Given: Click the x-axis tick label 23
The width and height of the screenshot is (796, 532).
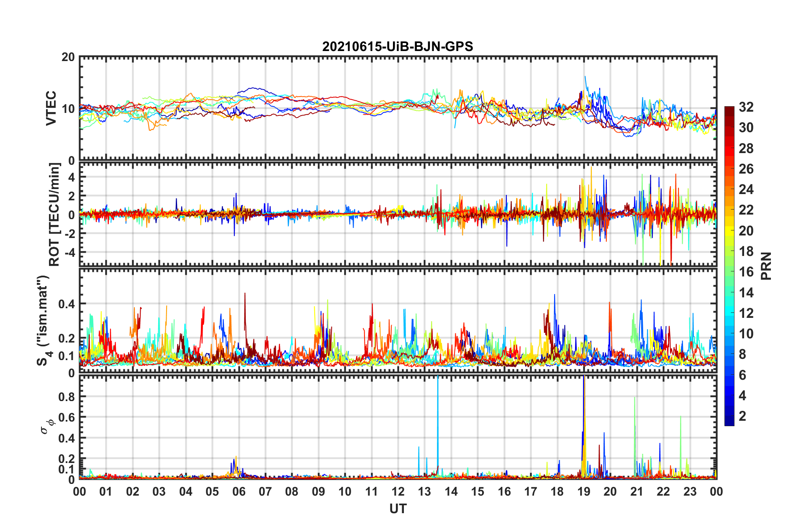Looking at the screenshot, I should coord(690,491).
